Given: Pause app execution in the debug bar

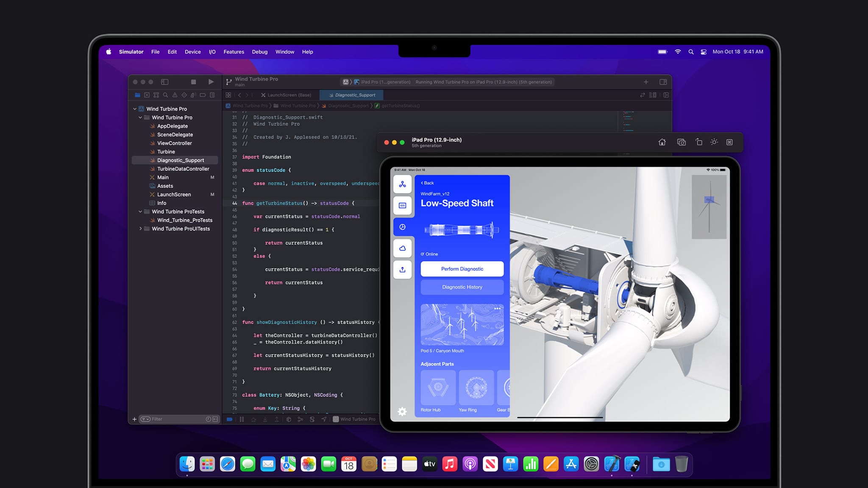Looking at the screenshot, I should click(x=242, y=419).
